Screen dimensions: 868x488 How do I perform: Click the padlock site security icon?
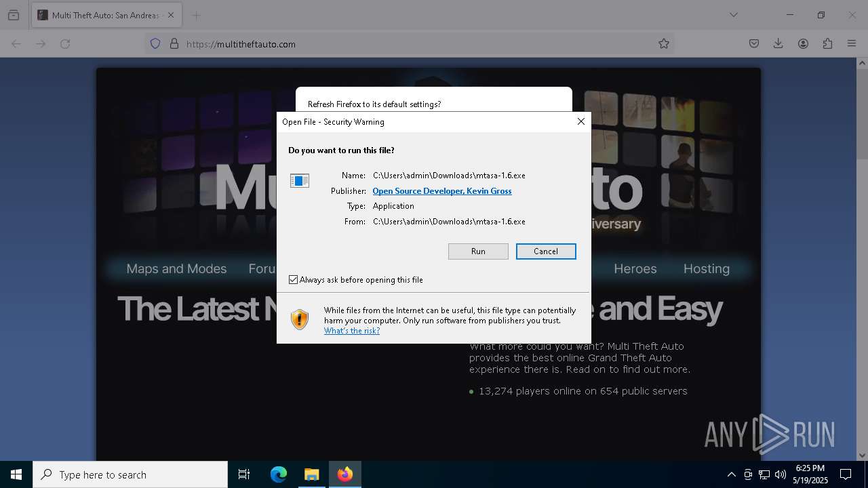coord(174,43)
